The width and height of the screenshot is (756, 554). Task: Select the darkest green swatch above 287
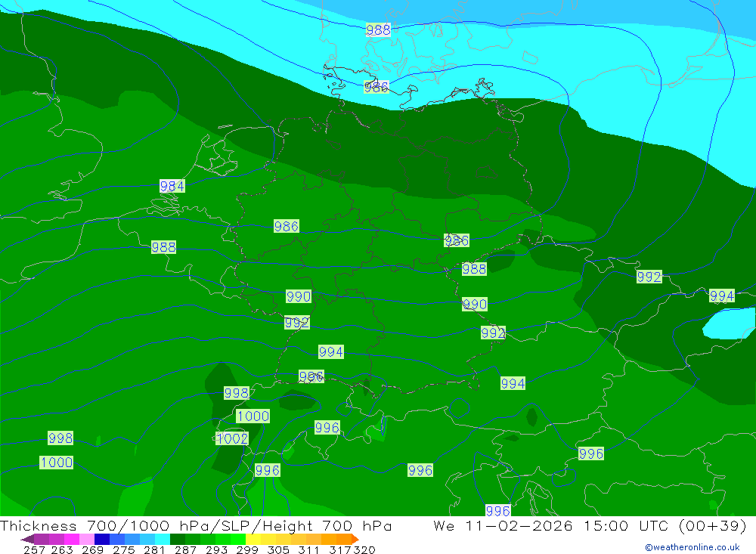click(x=178, y=539)
